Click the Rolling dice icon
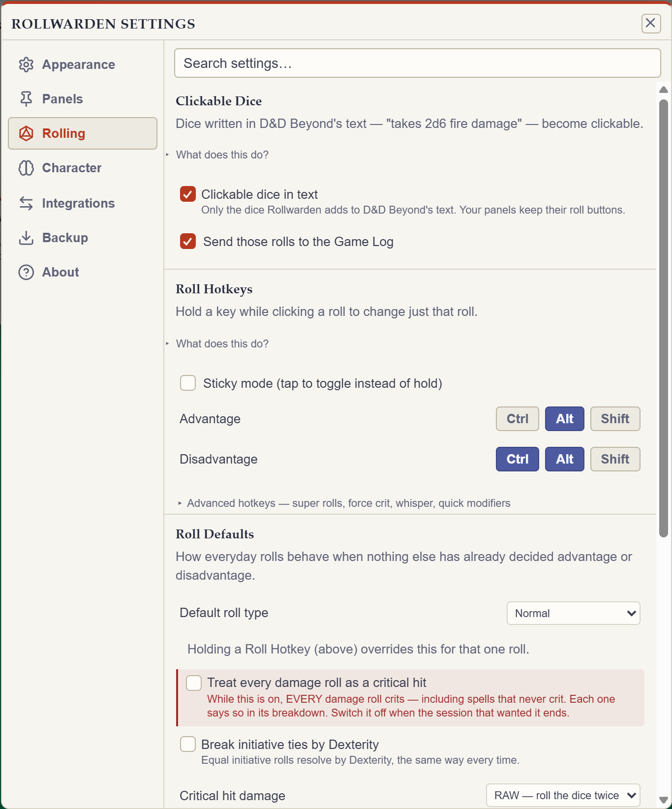The image size is (672, 809). pos(26,133)
